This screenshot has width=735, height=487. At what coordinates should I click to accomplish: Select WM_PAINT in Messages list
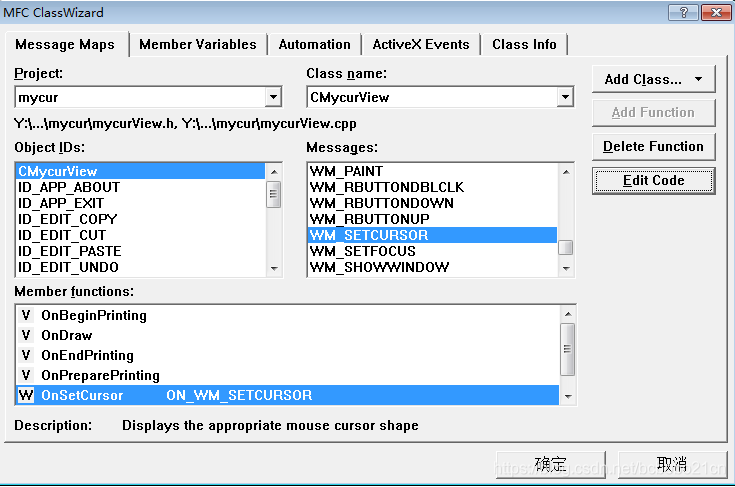tap(433, 171)
